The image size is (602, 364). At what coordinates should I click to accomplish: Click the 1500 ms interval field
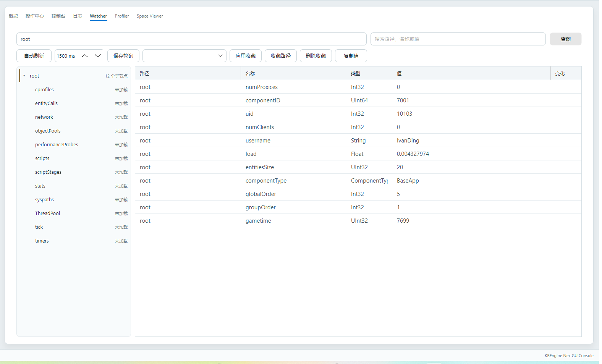[x=66, y=56]
